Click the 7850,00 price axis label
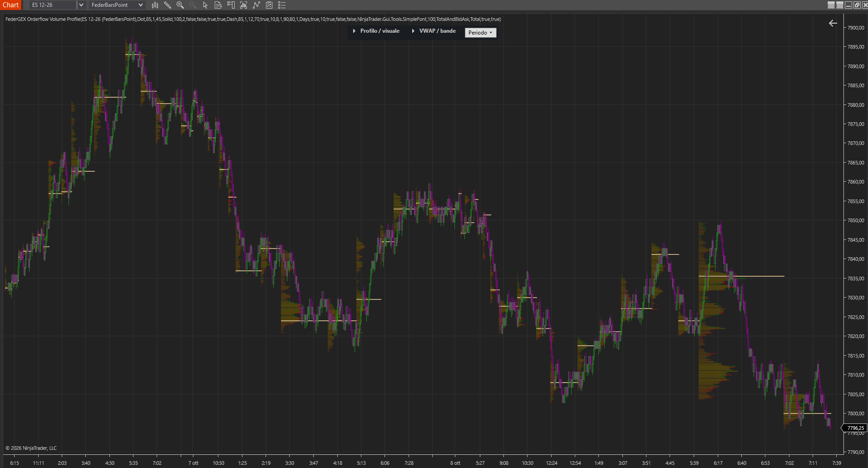Viewport: 868px width, 468px height. coord(856,220)
